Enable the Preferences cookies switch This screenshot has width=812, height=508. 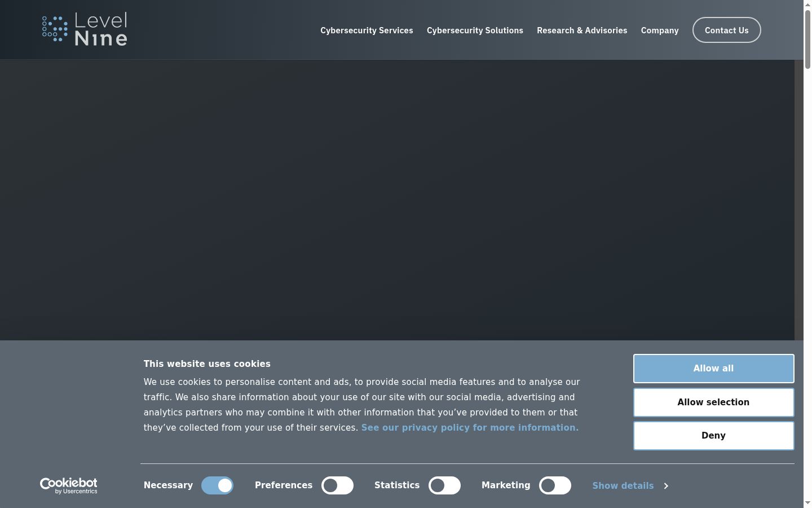(x=337, y=485)
